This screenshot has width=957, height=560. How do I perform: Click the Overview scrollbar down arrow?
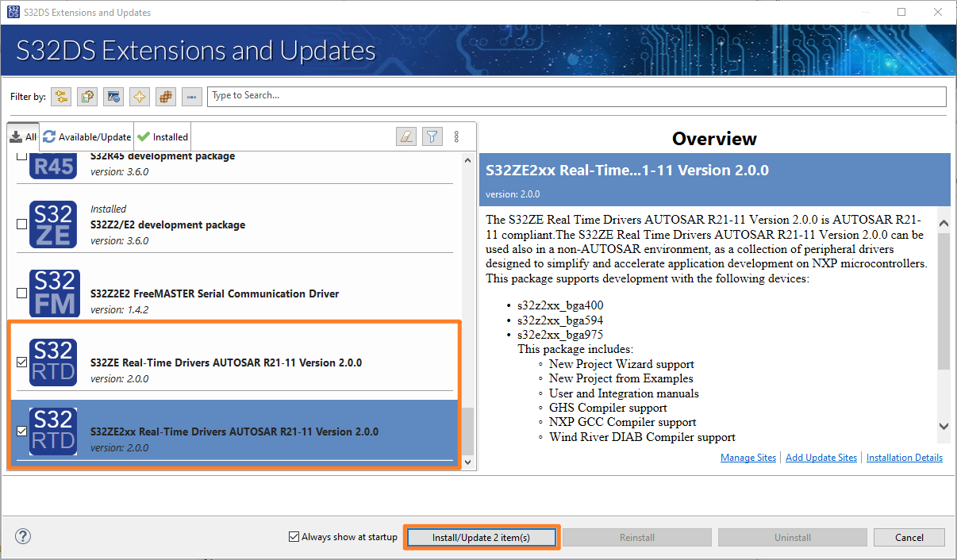(x=944, y=426)
